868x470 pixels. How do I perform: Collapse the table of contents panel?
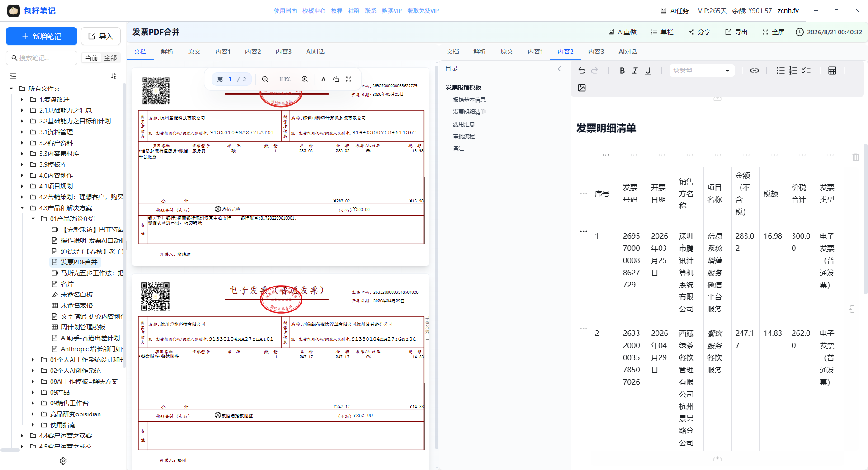point(559,69)
